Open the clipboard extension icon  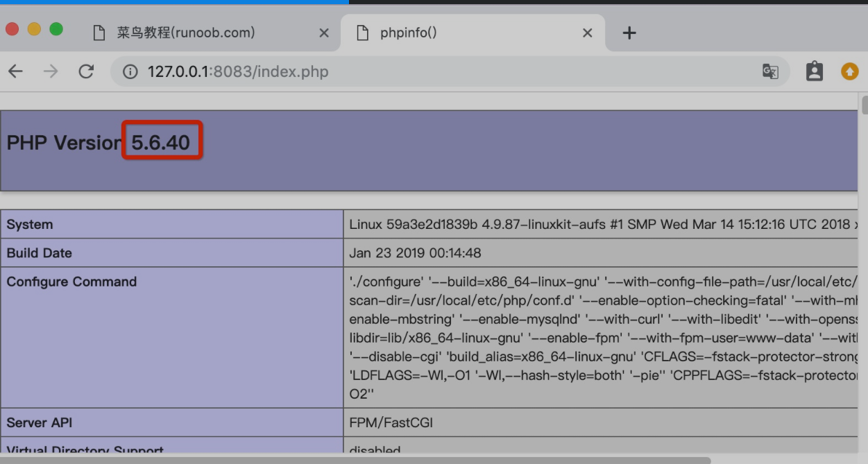814,71
